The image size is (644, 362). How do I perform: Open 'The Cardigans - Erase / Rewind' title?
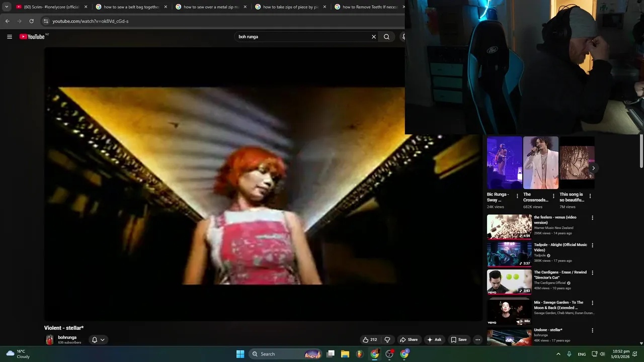[x=560, y=275]
